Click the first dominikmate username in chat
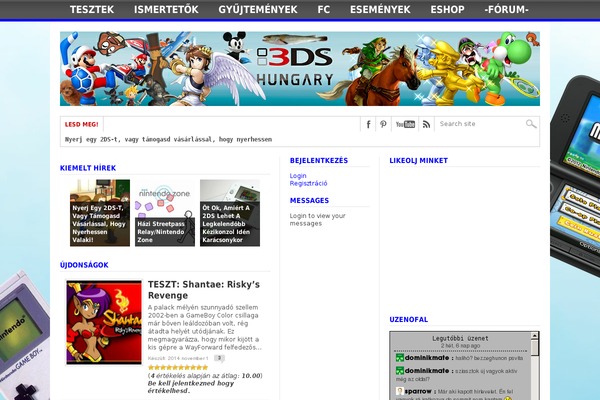 pyautogui.click(x=427, y=358)
